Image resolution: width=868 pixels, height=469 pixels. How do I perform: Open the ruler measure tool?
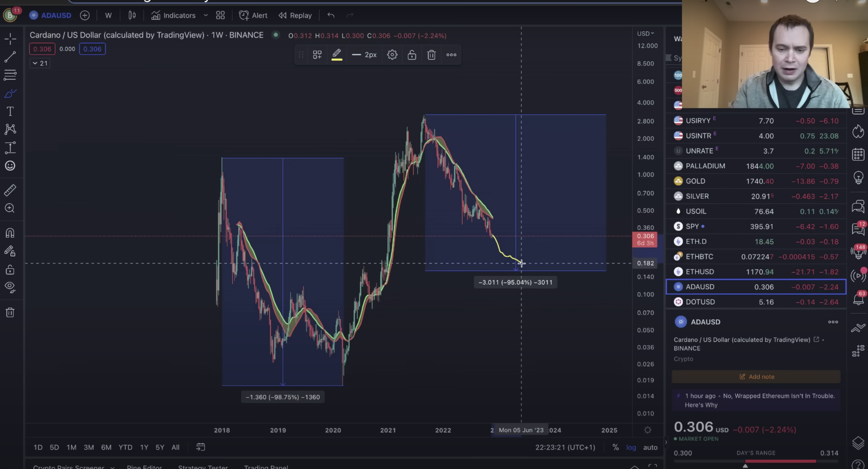tap(10, 190)
